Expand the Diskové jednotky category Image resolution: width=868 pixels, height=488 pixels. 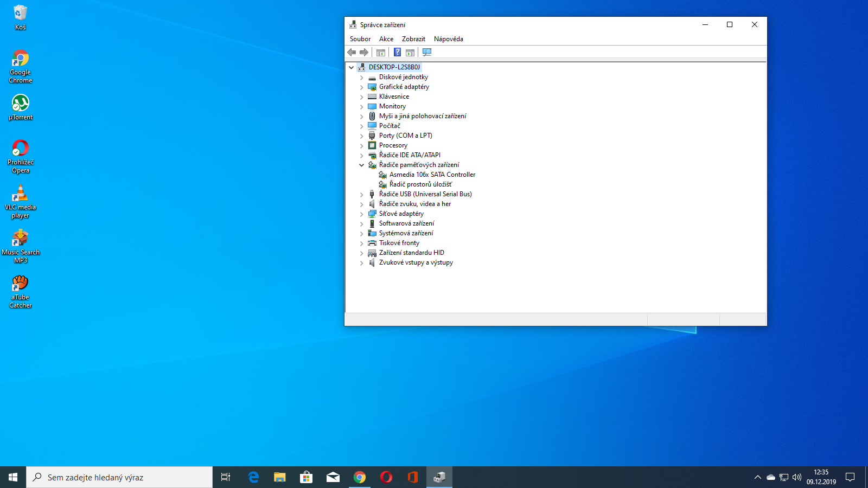(x=362, y=78)
